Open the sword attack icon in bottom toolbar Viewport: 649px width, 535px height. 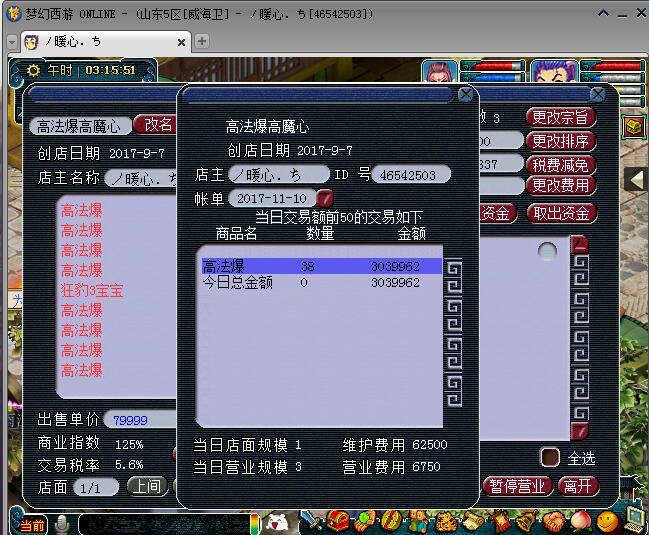pyautogui.click(x=311, y=522)
